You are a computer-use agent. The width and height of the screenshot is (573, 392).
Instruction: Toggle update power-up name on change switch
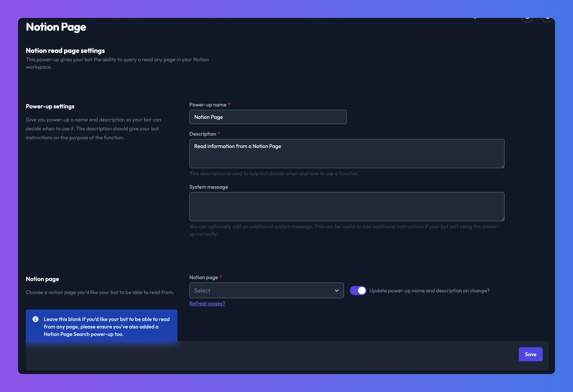[358, 291]
